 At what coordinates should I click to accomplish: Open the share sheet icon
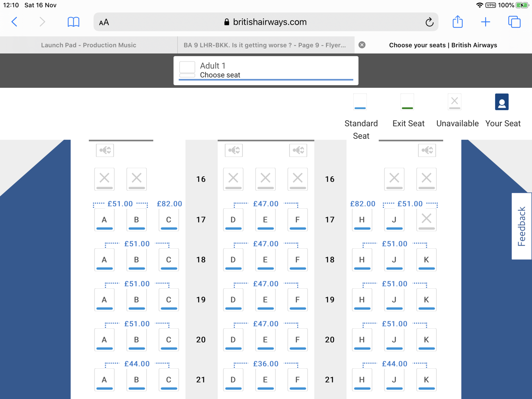(458, 22)
